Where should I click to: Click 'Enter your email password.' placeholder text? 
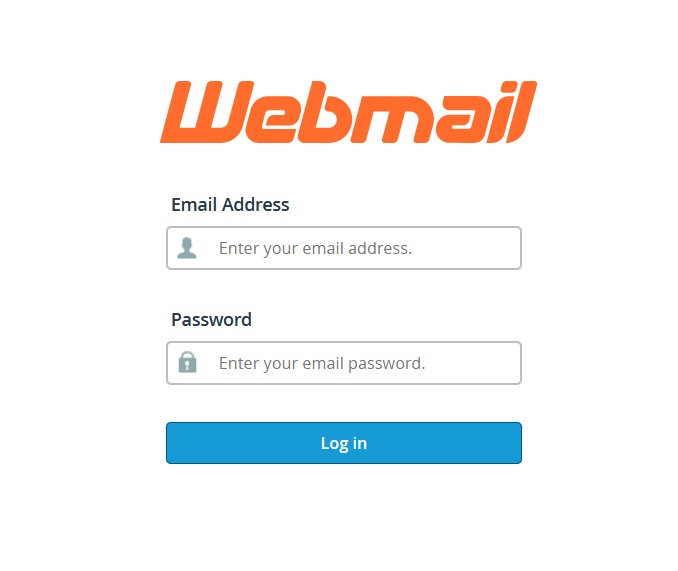322,364
